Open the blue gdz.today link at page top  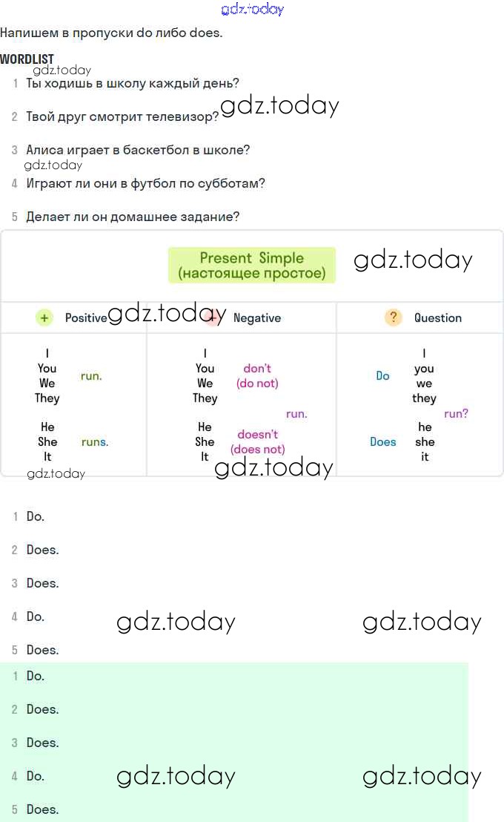tap(252, 9)
